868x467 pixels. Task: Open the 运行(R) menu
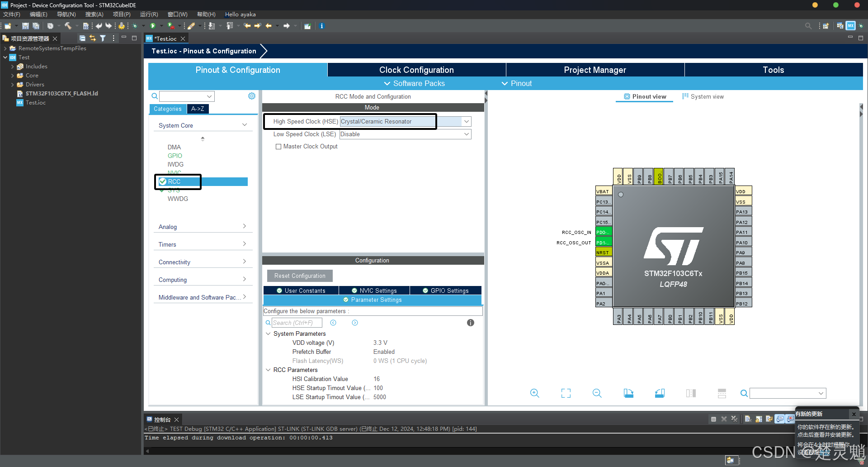pos(149,14)
